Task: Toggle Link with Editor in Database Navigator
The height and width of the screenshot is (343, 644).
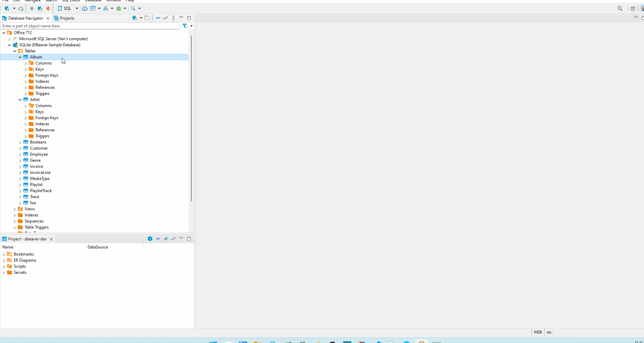Action: pyautogui.click(x=166, y=18)
